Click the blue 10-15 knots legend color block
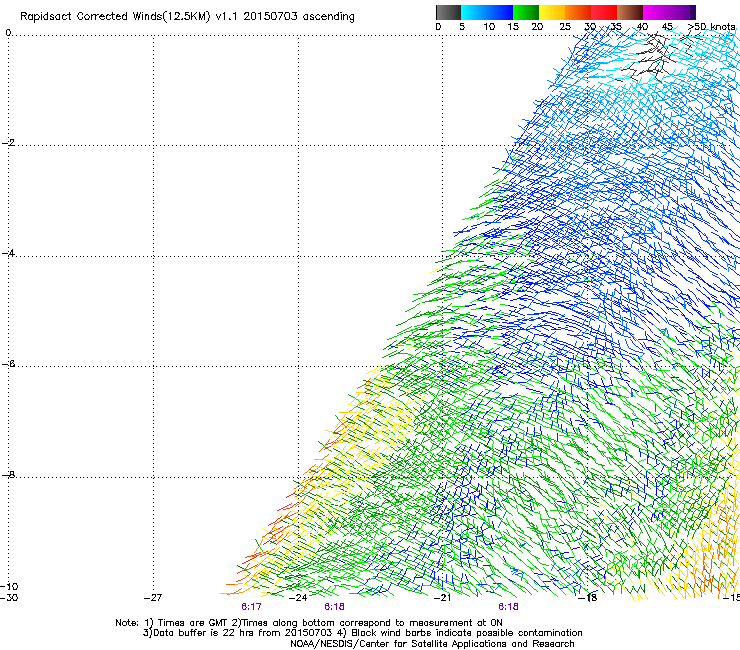Image resolution: width=740 pixels, height=650 pixels. 500,12
